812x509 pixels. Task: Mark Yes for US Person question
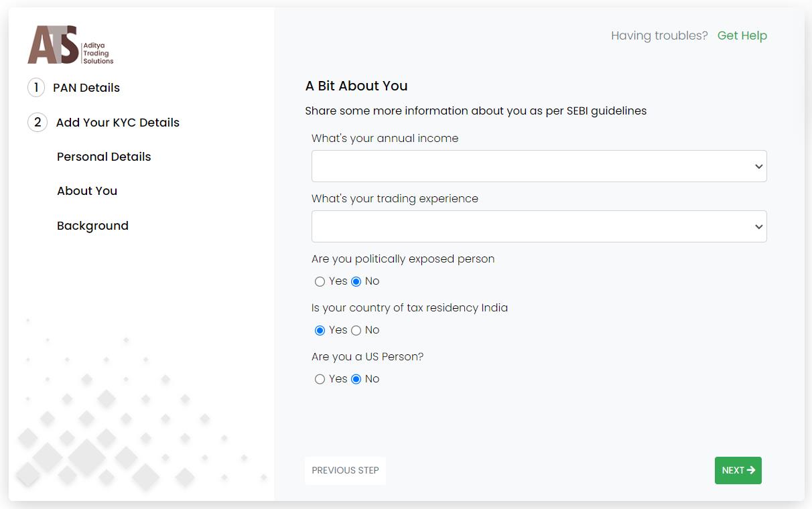pos(320,380)
